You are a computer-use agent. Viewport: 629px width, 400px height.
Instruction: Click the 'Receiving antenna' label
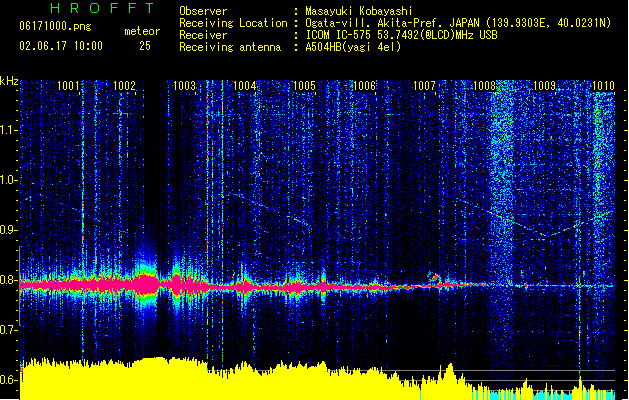click(230, 47)
